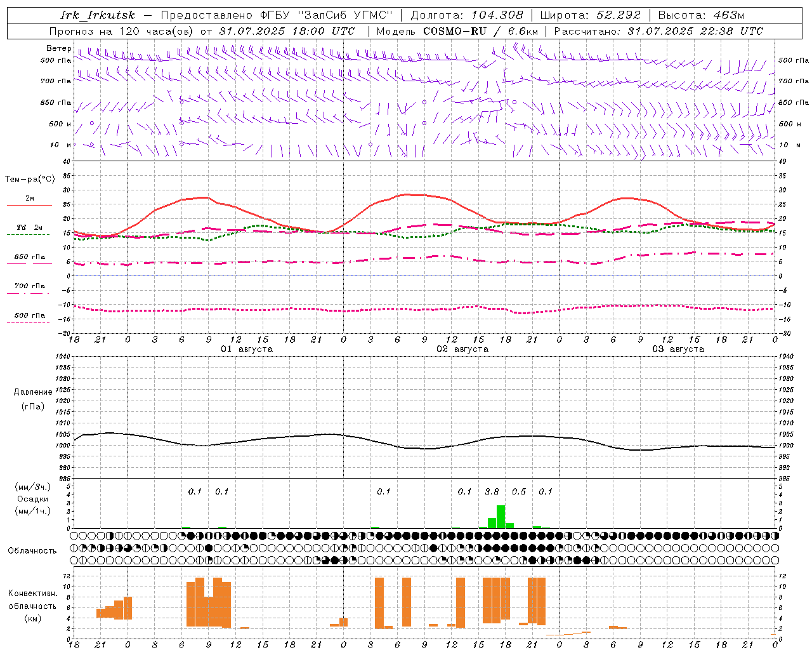Click the 0.5 precipitation amount value
Image resolution: width=812 pixels, height=650 pixels.
click(519, 491)
